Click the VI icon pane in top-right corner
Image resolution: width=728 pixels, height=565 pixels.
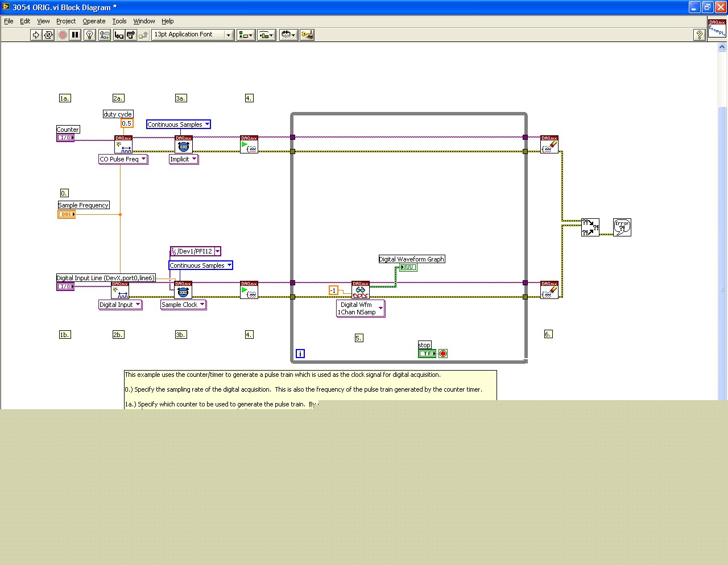point(717,28)
